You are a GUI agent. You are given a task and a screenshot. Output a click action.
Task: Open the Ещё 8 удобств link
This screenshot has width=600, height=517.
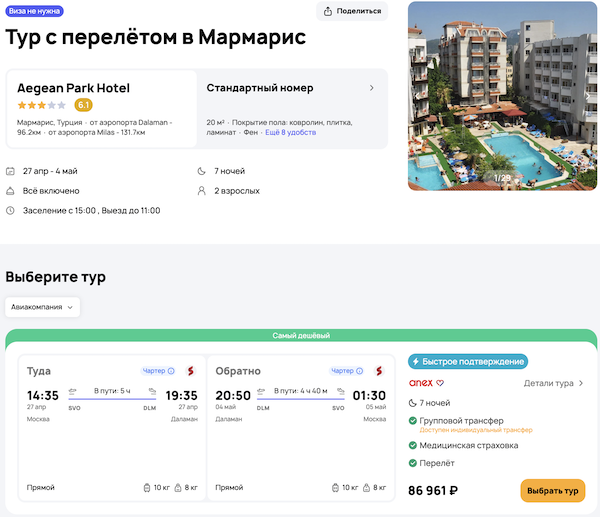[x=289, y=132]
